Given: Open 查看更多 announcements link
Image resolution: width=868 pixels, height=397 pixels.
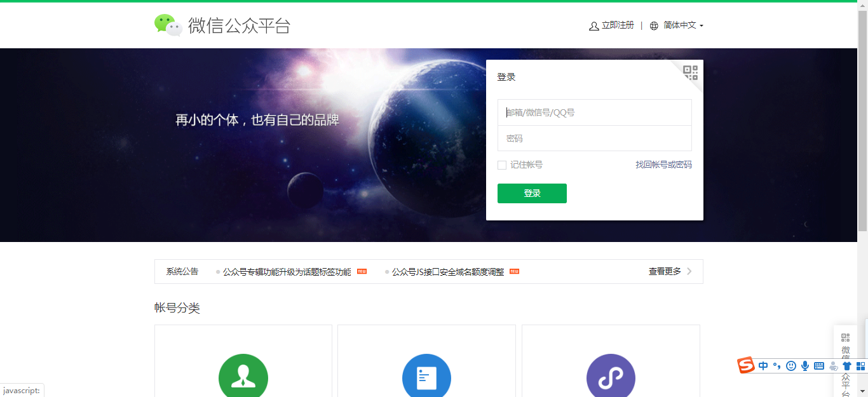Looking at the screenshot, I should [665, 271].
